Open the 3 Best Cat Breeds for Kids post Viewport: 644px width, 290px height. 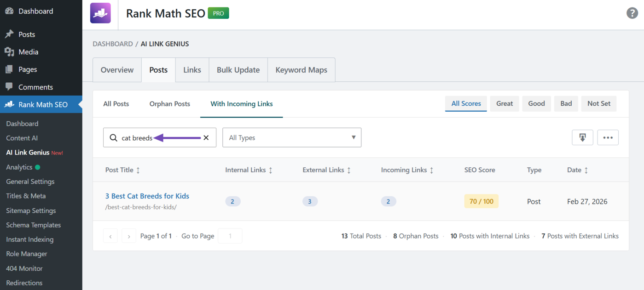[147, 196]
